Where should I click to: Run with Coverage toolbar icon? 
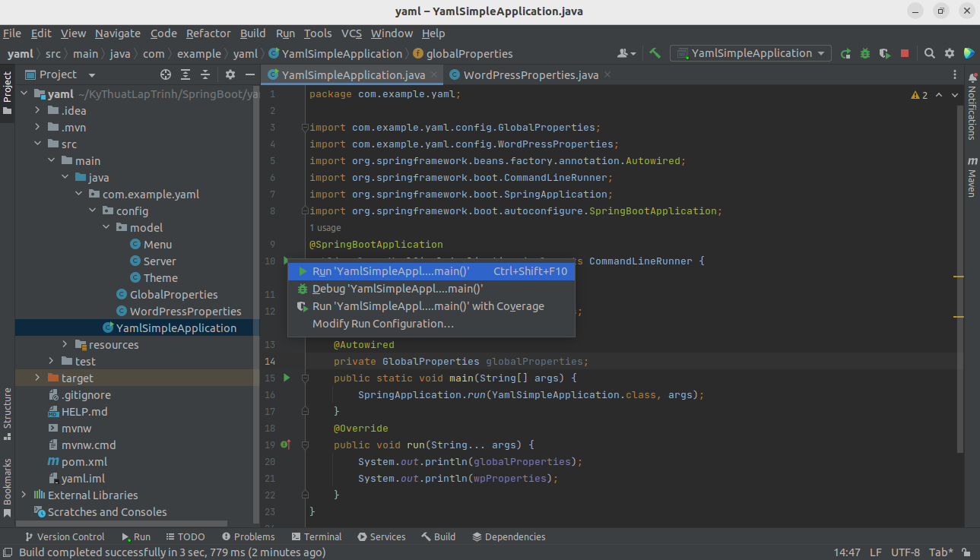pyautogui.click(x=884, y=53)
